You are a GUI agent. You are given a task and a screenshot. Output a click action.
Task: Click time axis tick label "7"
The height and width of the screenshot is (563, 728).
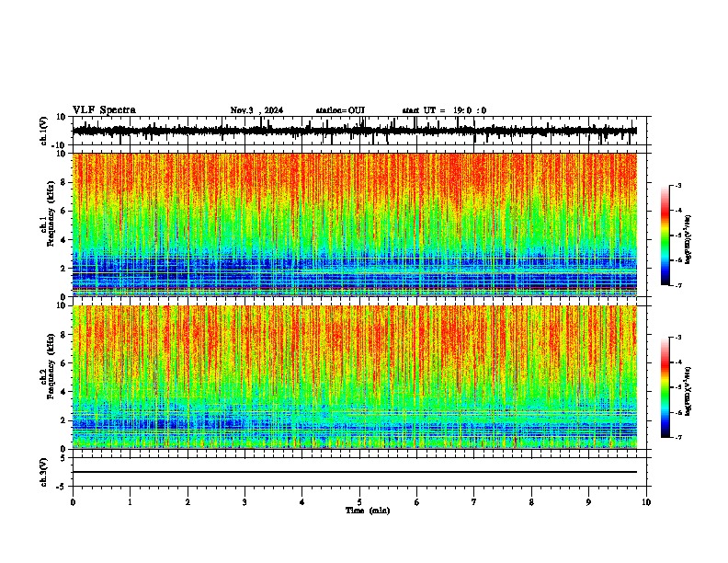coord(474,502)
